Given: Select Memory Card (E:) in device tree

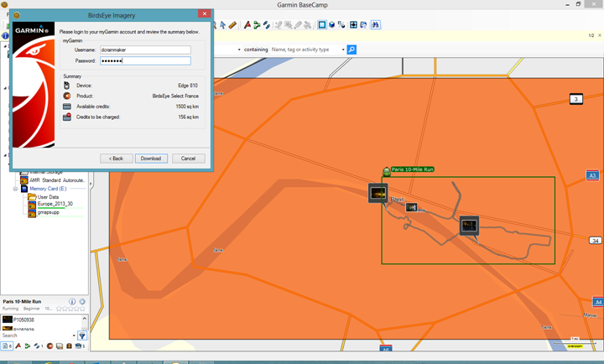Looking at the screenshot, I should click(x=48, y=189).
